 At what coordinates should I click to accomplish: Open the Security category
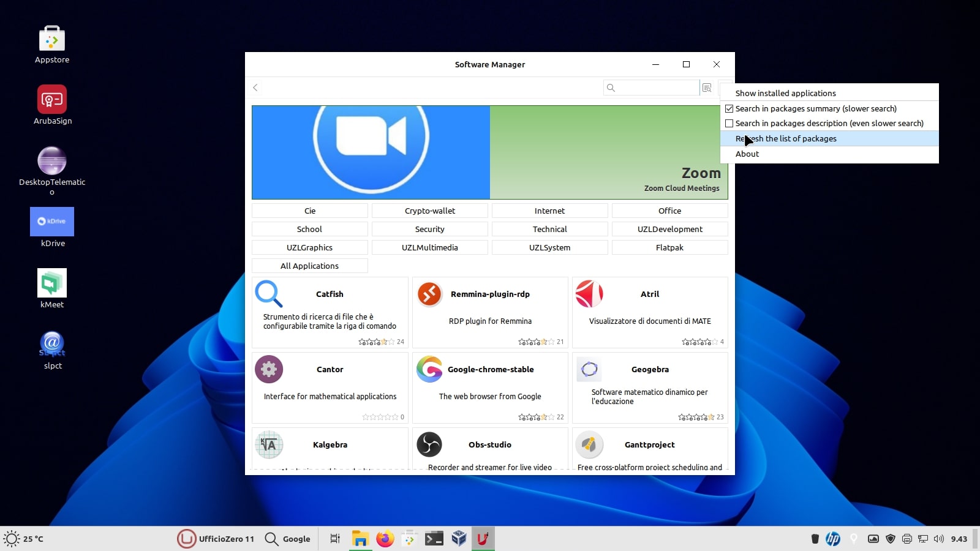pyautogui.click(x=430, y=229)
